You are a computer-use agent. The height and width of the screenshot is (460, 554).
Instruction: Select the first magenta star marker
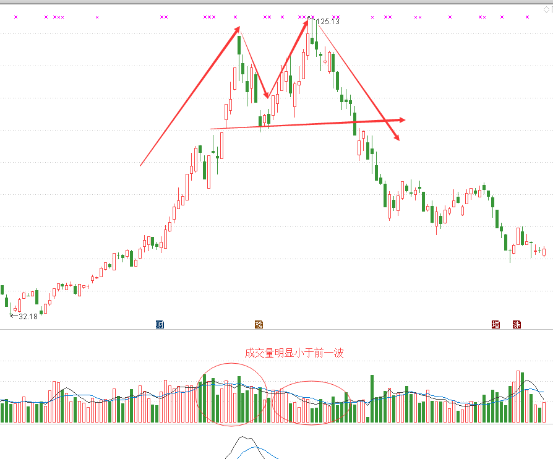coord(15,17)
